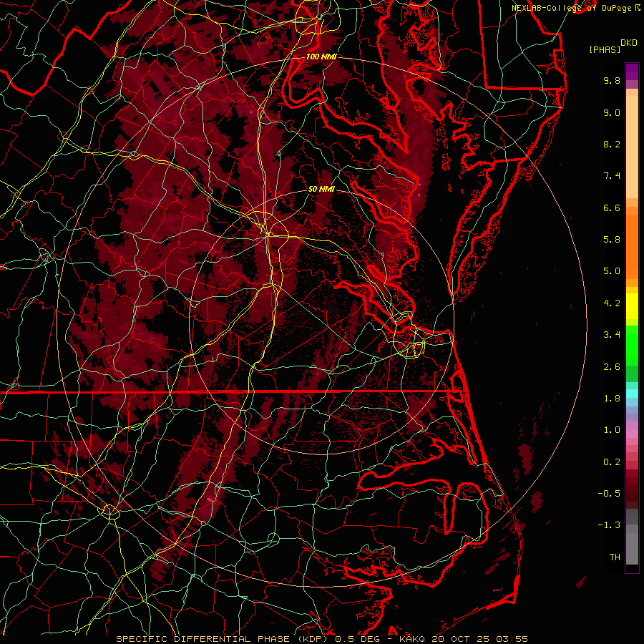This screenshot has height=644, width=644.
Task: Click the 20 OCT 25 03:55 timestamp
Action: point(479,639)
